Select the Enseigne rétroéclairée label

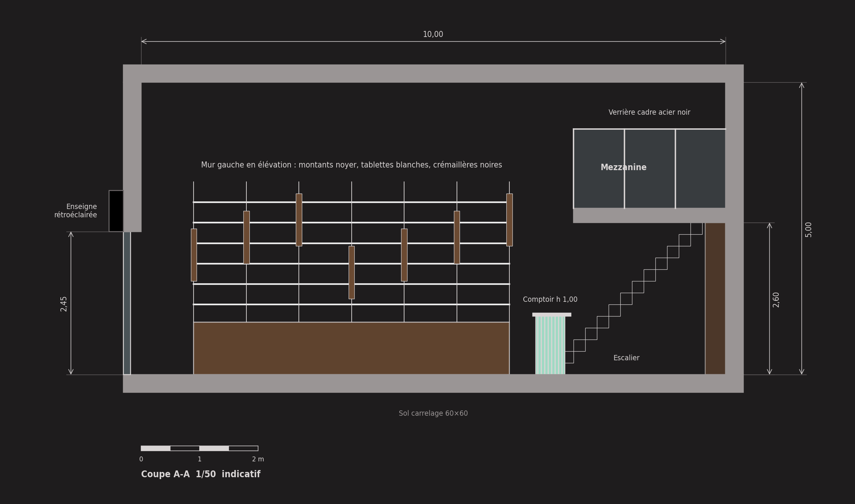pos(75,211)
